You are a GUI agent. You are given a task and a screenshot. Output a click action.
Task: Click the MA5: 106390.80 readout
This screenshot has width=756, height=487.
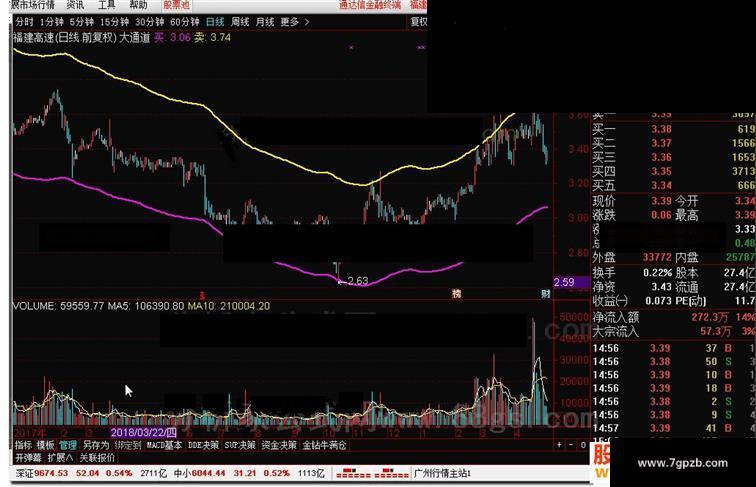point(146,306)
